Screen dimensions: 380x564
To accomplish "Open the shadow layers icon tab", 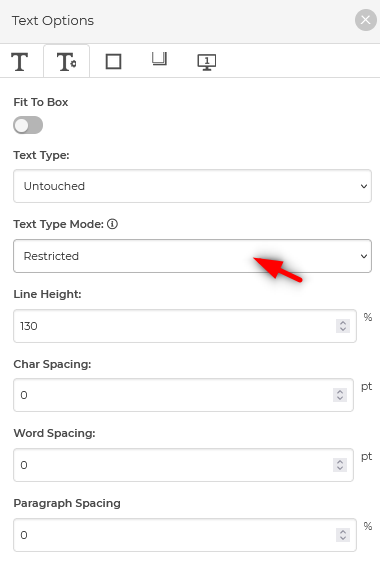I will [159, 59].
